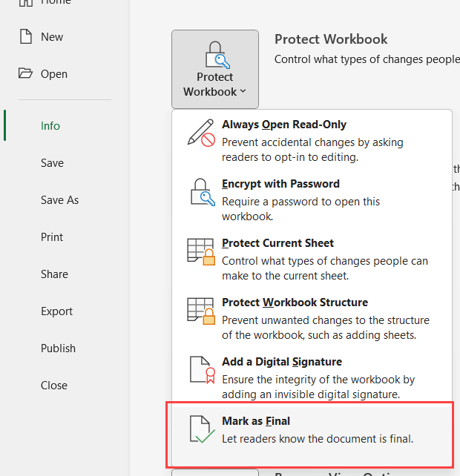
Task: Click the Encrypt with Password lock icon
Action: coord(200,191)
